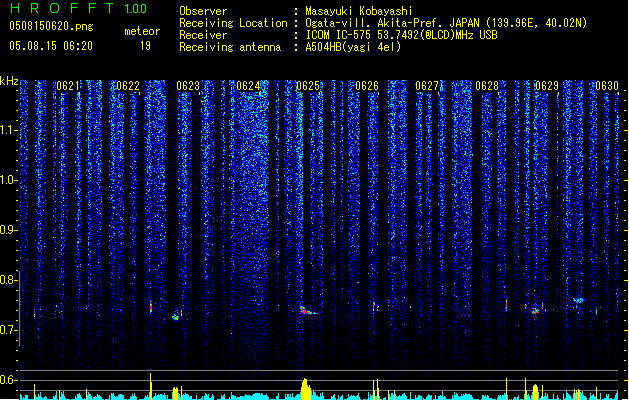Image resolution: width=629 pixels, height=400 pixels.
Task: Click the 0.9 kHz axis tick label
Action: pyautogui.click(x=9, y=230)
